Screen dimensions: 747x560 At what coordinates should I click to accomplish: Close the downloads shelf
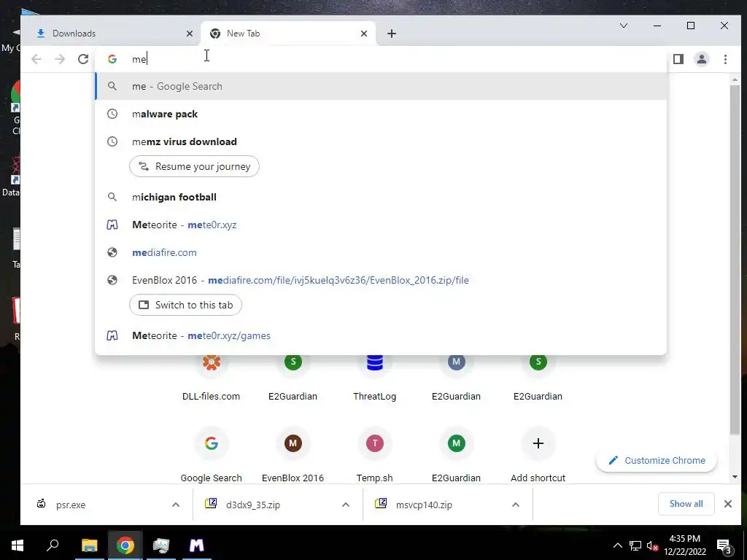pos(728,504)
